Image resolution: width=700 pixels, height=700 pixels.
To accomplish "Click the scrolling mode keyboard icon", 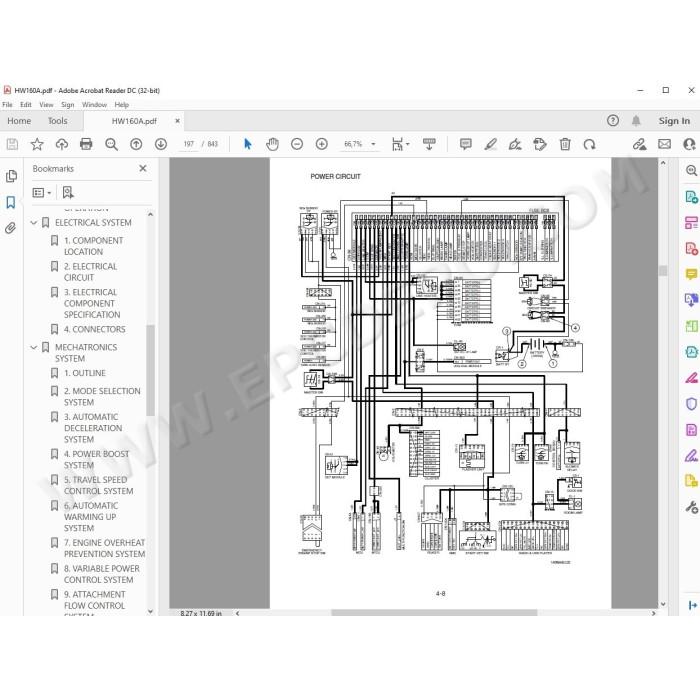I will pyautogui.click(x=429, y=144).
